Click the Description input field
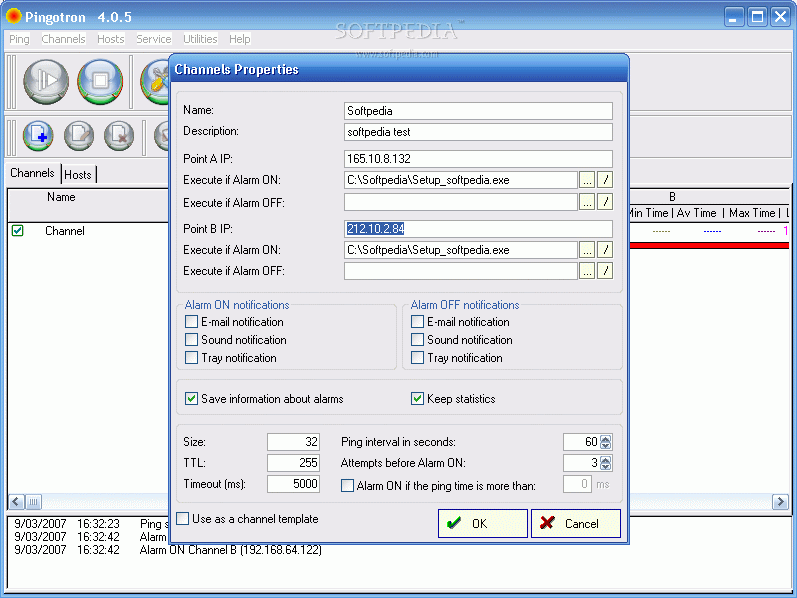Viewport: 797px width, 598px height. pos(478,132)
